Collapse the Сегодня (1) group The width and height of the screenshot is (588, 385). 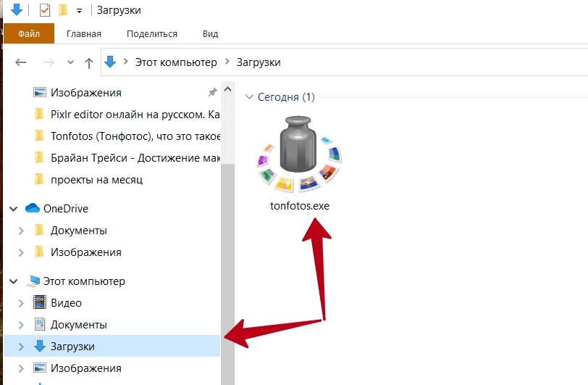coord(249,97)
